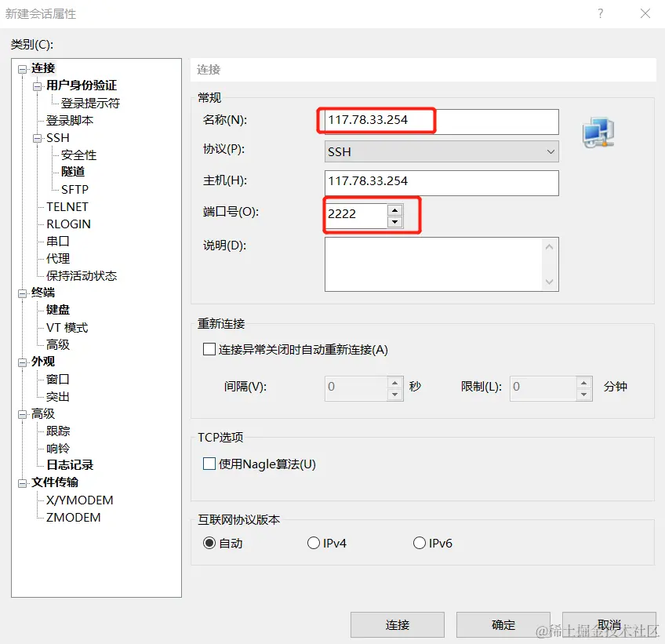Select 用户身份验证 in category tree
The image size is (665, 644).
point(82,86)
